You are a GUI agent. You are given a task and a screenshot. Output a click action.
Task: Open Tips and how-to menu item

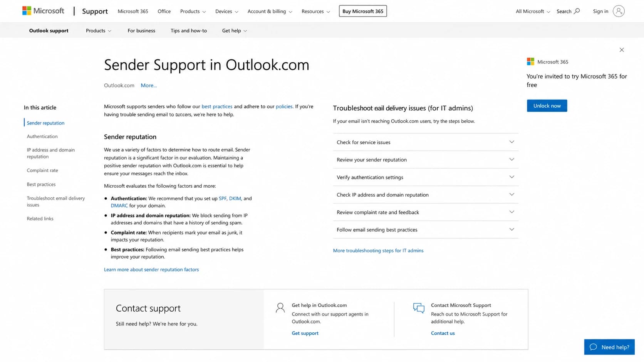click(x=189, y=30)
